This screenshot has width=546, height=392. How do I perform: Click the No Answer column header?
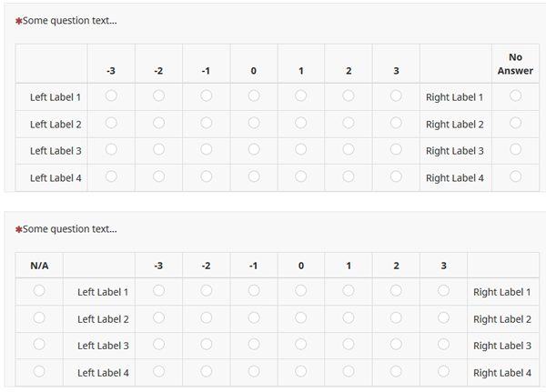coord(515,64)
